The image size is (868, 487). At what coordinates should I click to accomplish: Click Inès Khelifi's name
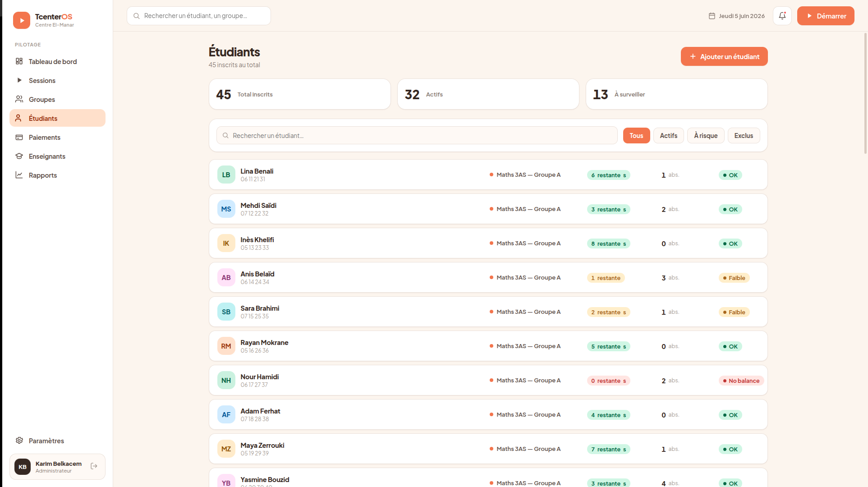[x=257, y=239]
